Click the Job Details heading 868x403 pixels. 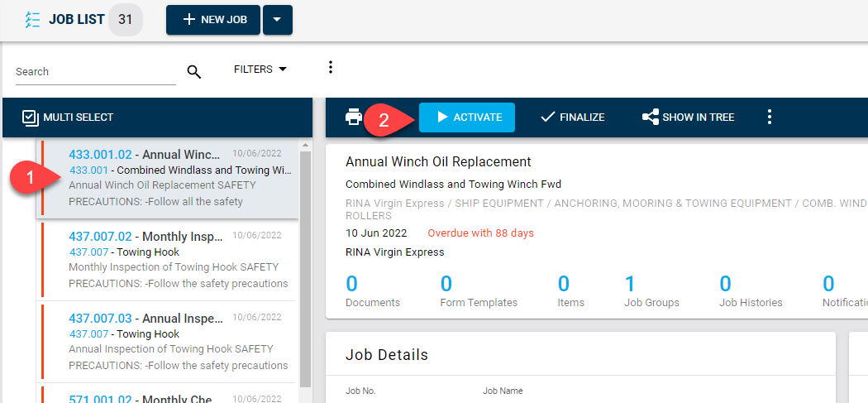pos(386,355)
